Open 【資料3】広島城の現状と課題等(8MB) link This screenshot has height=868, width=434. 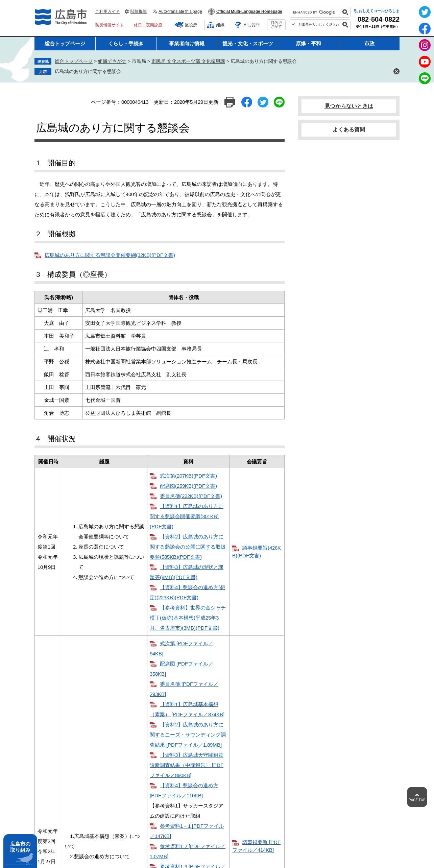tap(187, 572)
